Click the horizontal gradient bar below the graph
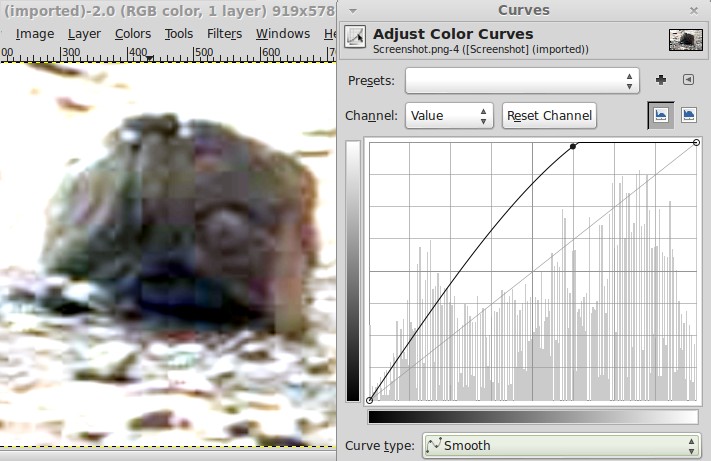This screenshot has width=711, height=461. click(533, 417)
